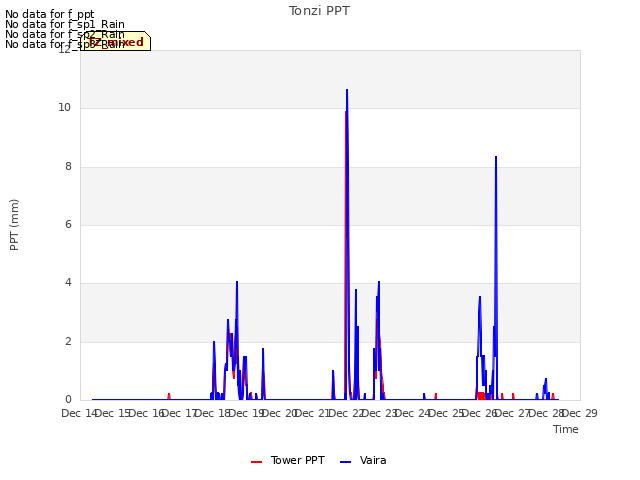Screen dimensions: 640x480
Task: Click the y-axis tick label 0
Action: coord(68,399)
